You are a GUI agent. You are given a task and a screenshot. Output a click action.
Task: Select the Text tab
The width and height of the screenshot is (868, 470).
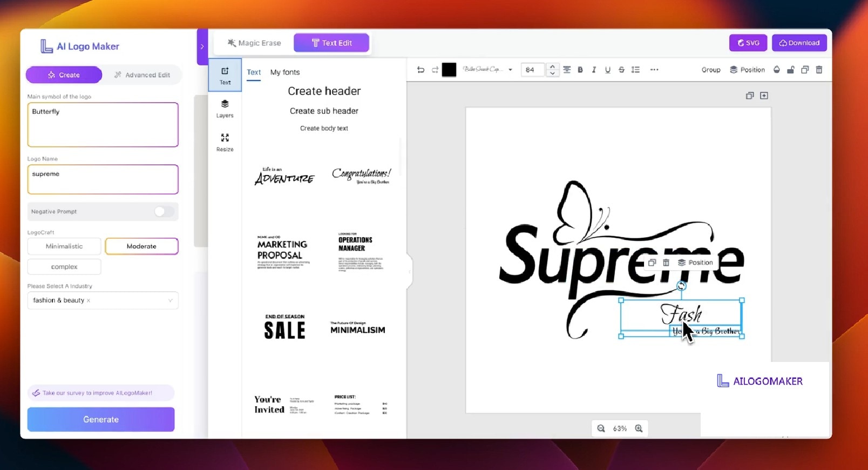coord(254,72)
